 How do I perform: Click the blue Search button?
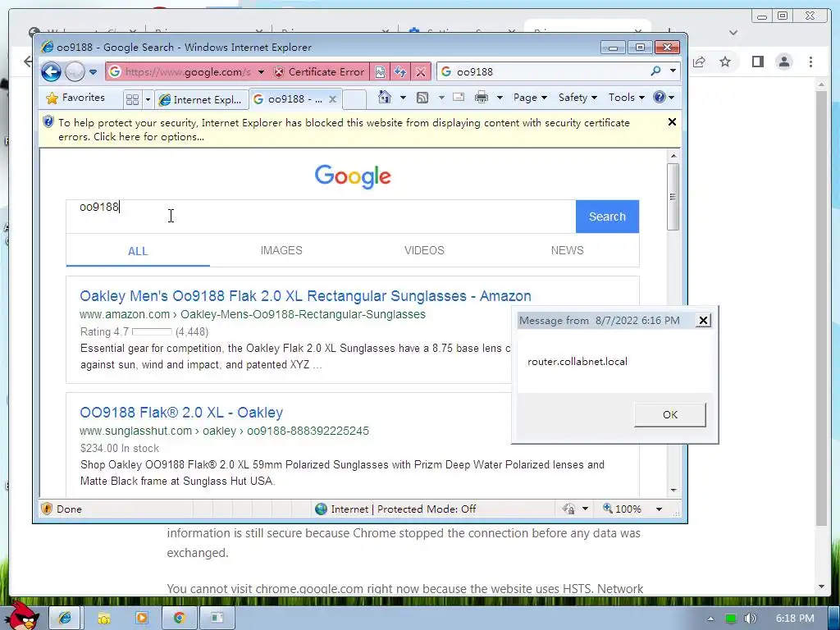[607, 217]
